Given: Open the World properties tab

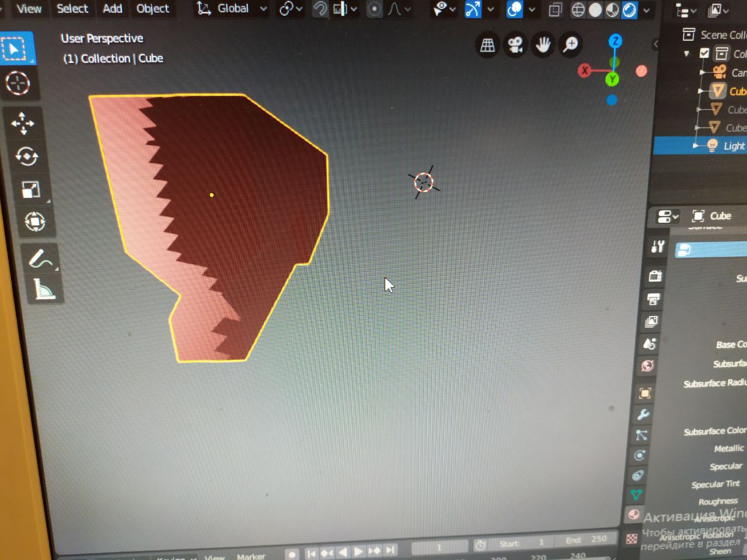Looking at the screenshot, I should (647, 366).
